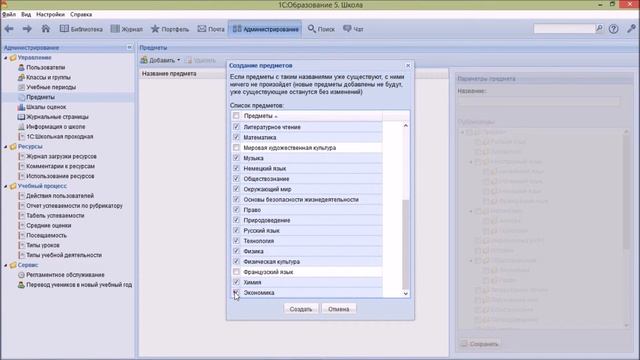The height and width of the screenshot is (360, 640).
Task: Select Информация о школе in the tree
Action: pyautogui.click(x=56, y=127)
